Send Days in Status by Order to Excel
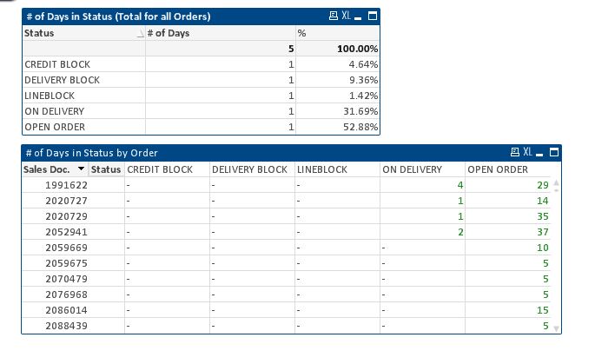 [526, 153]
